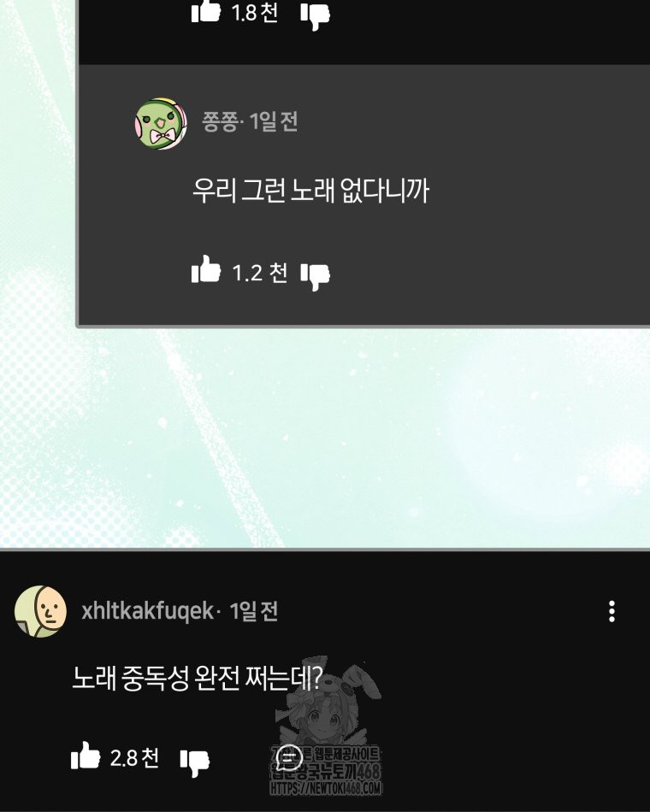Open replies using the speech bubble icon
The image size is (650, 812).
tap(289, 758)
